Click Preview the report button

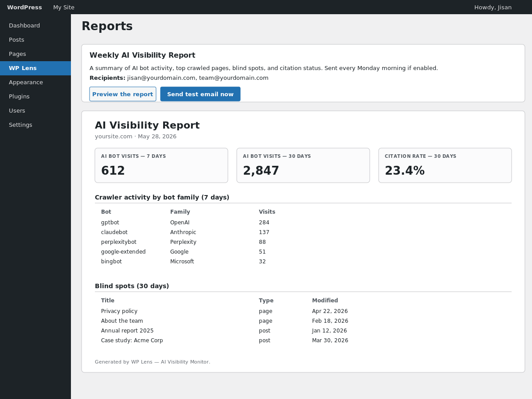pyautogui.click(x=123, y=94)
